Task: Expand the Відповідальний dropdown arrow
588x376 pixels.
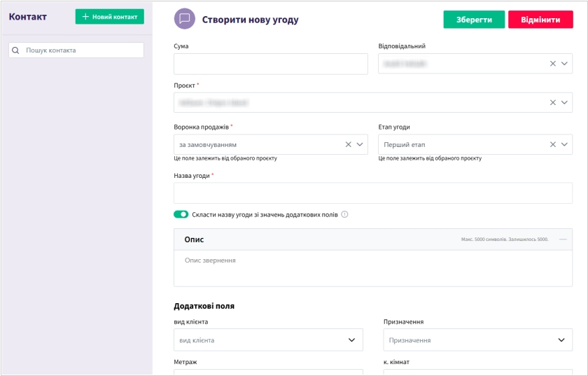Action: (564, 64)
